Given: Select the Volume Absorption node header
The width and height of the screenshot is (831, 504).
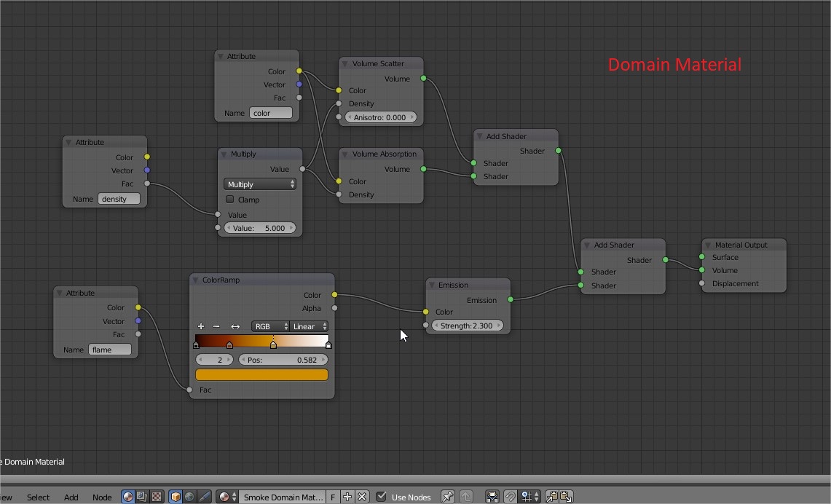Looking at the screenshot, I should click(381, 154).
